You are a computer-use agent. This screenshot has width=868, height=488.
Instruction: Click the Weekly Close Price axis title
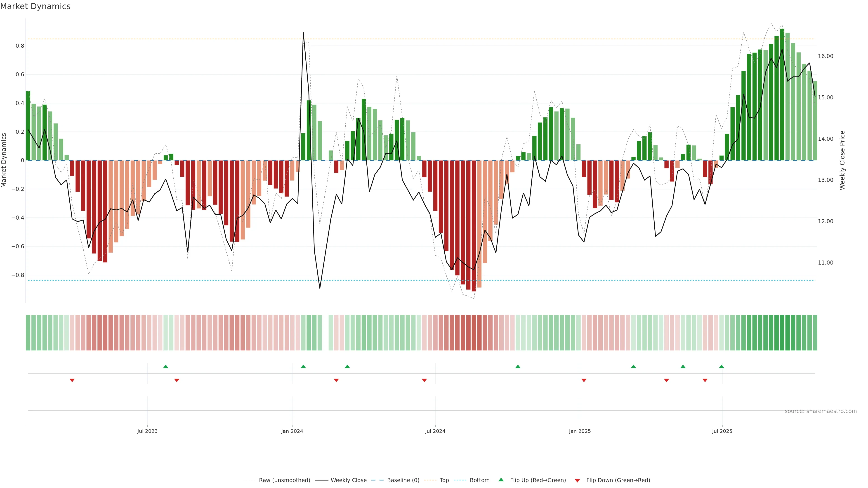tap(842, 160)
